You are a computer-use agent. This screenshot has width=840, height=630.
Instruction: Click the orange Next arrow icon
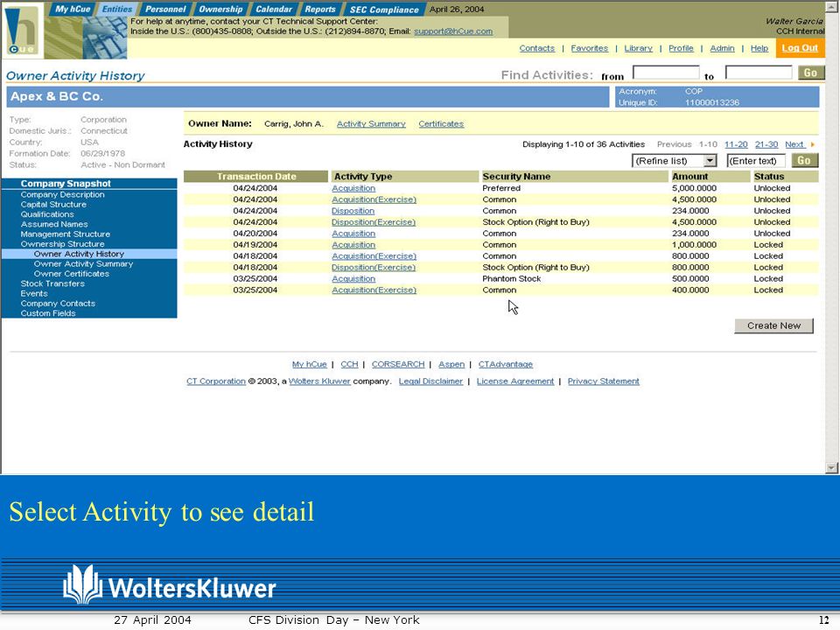click(813, 144)
